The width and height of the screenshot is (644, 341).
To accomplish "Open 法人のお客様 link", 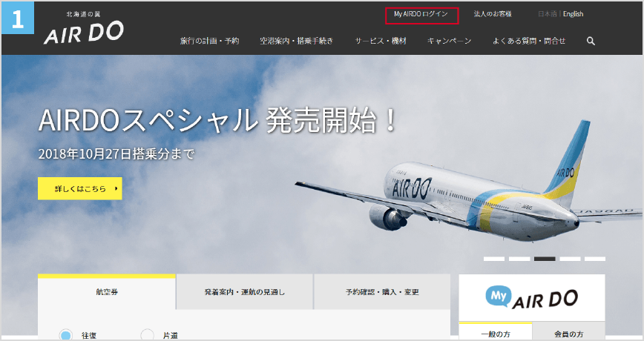I will click(x=493, y=14).
